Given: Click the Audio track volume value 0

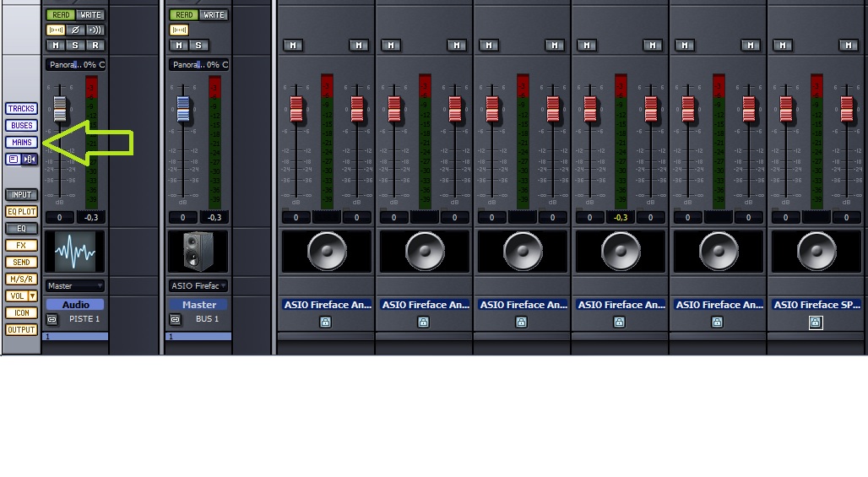Looking at the screenshot, I should (x=60, y=218).
